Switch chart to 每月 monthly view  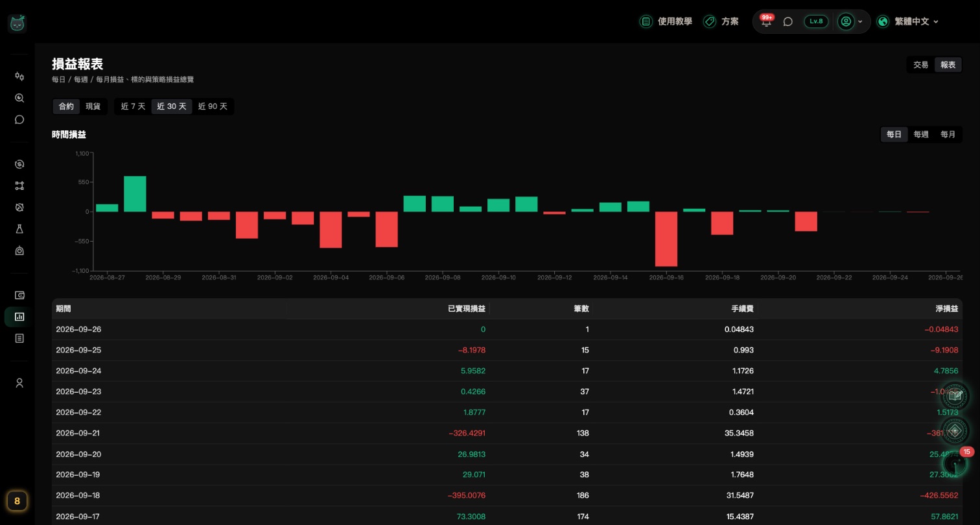pyautogui.click(x=948, y=134)
